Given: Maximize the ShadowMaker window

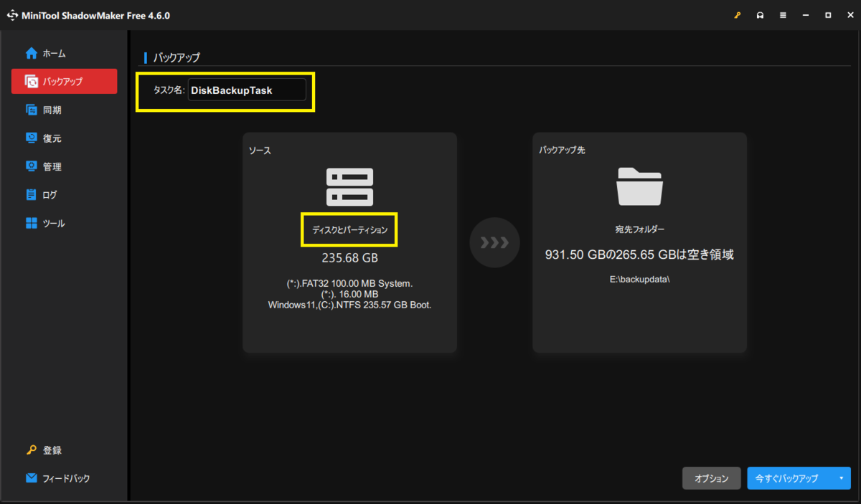Looking at the screenshot, I should coord(828,15).
